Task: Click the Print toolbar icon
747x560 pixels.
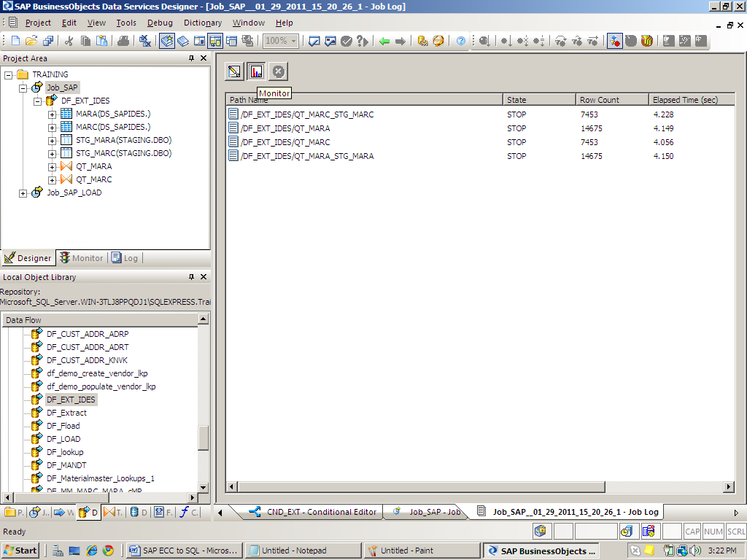Action: [x=123, y=41]
